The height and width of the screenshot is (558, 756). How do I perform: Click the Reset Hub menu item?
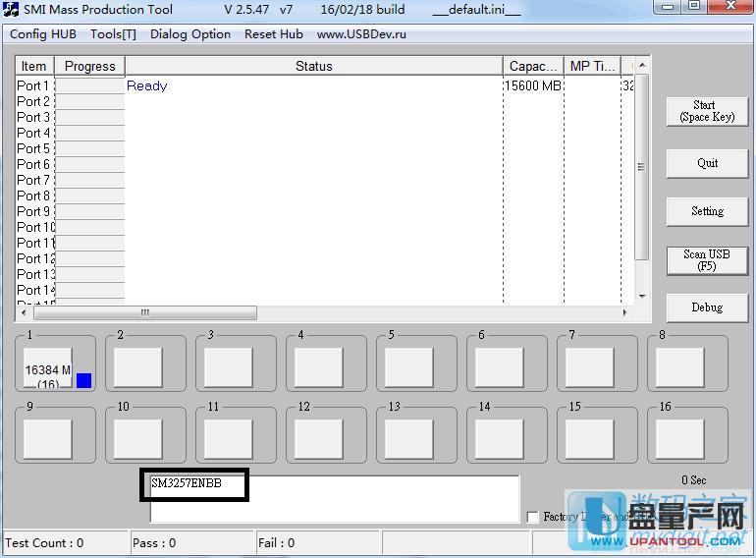[x=274, y=34]
